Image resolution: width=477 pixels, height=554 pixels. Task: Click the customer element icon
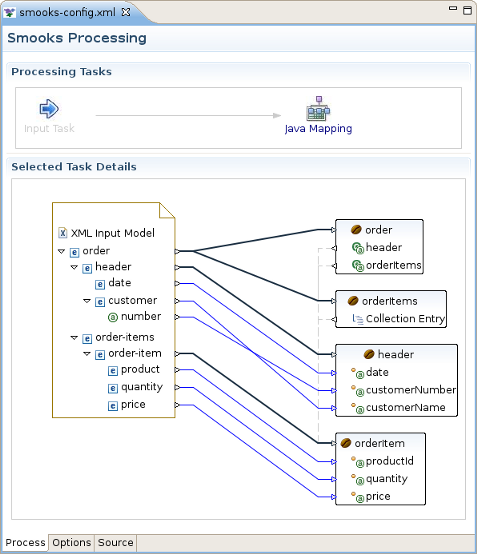tap(100, 302)
